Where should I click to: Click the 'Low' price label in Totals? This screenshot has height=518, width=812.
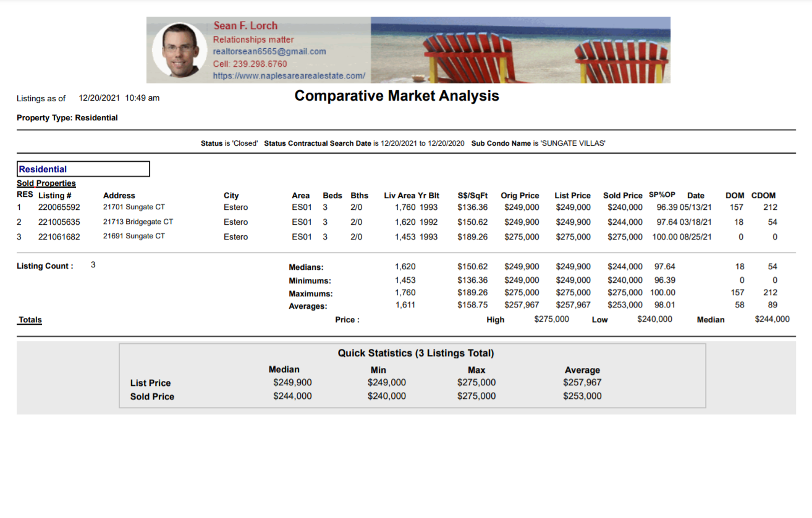[599, 320]
